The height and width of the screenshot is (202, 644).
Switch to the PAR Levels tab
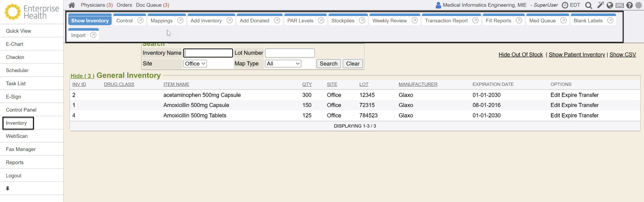pyautogui.click(x=300, y=20)
